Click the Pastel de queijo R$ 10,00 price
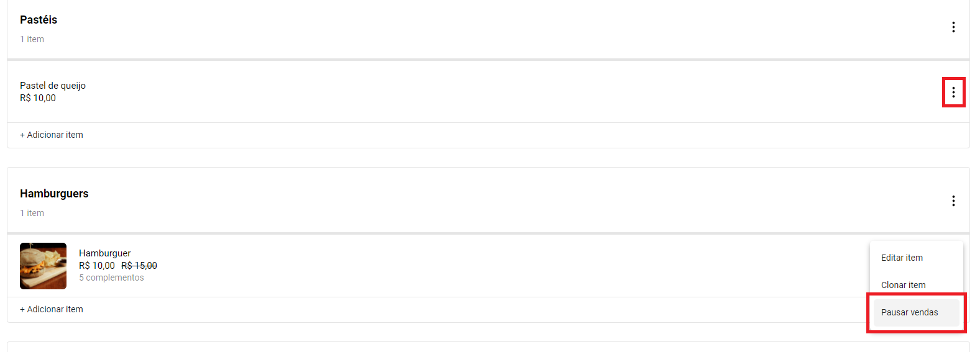 point(38,98)
